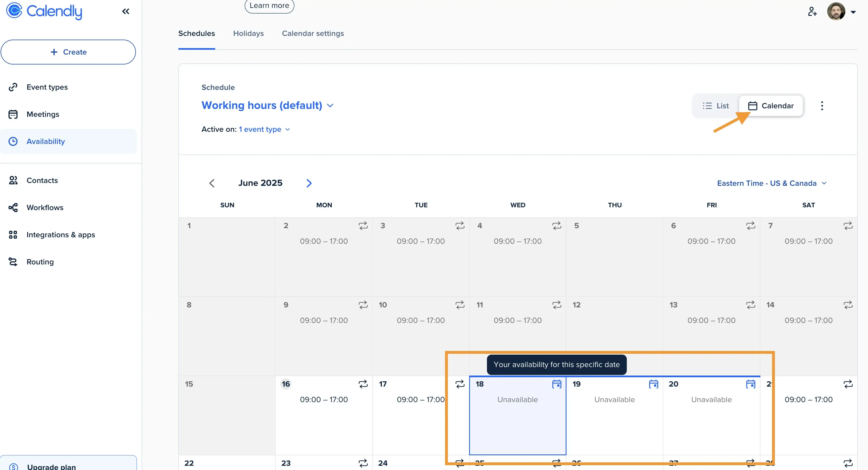Switch to List view
Viewport: 868px width, 470px height.
pos(716,106)
